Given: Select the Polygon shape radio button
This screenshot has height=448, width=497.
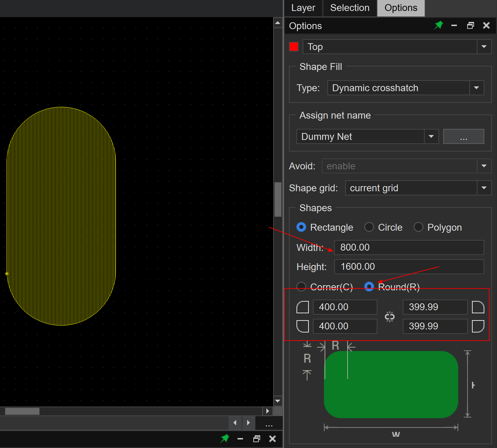Looking at the screenshot, I should tap(419, 227).
